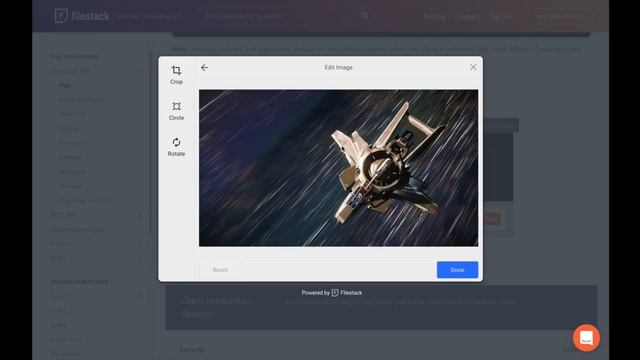Select the Crop tool

176,75
